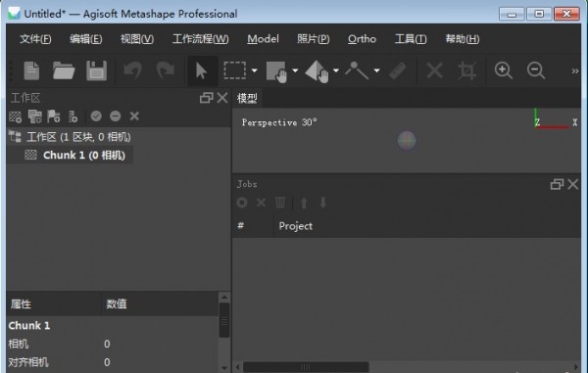
Task: Click the Crop selection icon
Action: 466,70
